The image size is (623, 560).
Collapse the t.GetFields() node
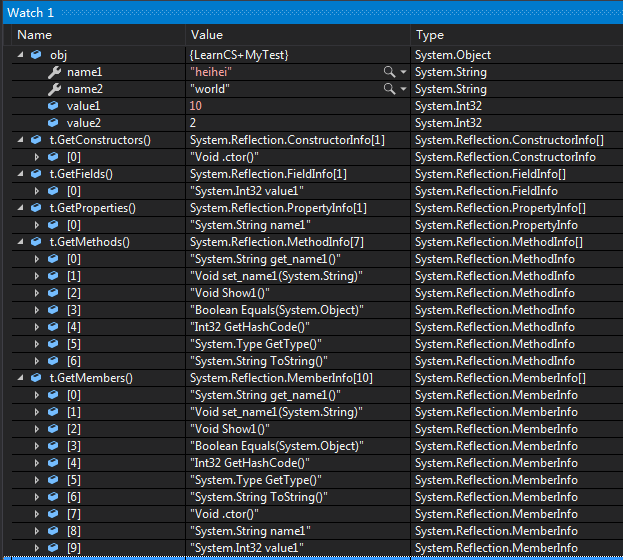(21, 174)
